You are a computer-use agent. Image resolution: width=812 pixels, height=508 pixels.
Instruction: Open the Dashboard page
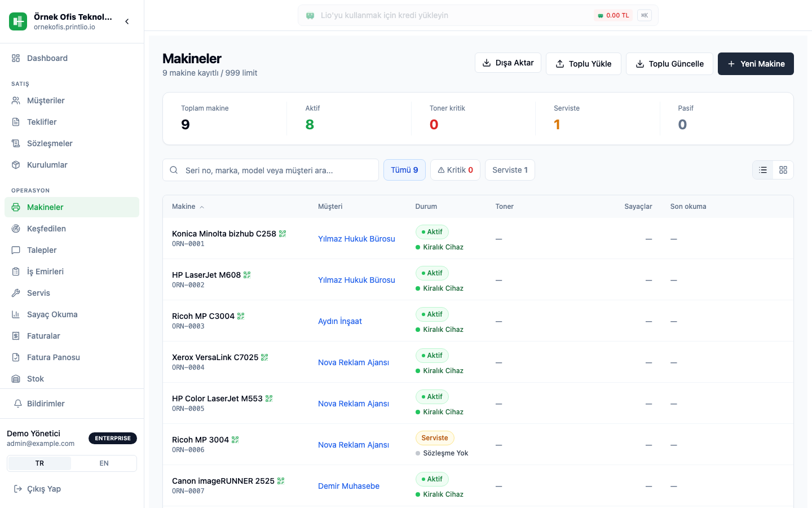click(72, 58)
